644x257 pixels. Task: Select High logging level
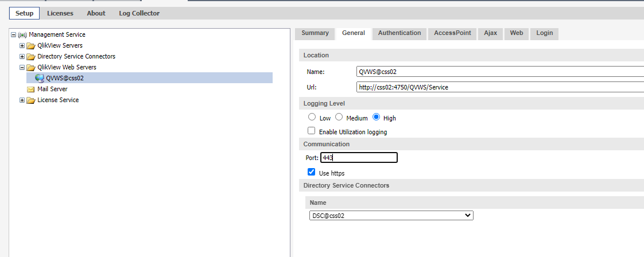click(x=376, y=118)
